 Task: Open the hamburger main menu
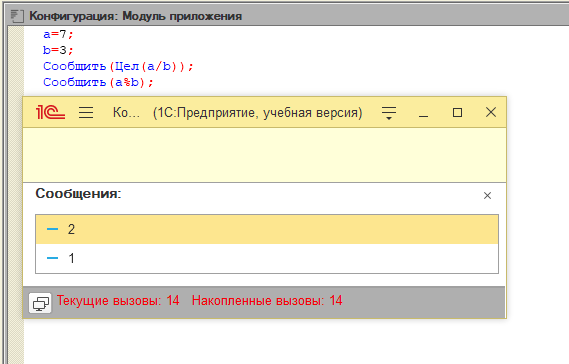pos(86,113)
